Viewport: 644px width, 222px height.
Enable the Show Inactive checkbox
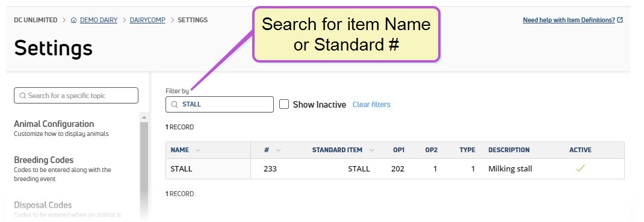pyautogui.click(x=284, y=104)
